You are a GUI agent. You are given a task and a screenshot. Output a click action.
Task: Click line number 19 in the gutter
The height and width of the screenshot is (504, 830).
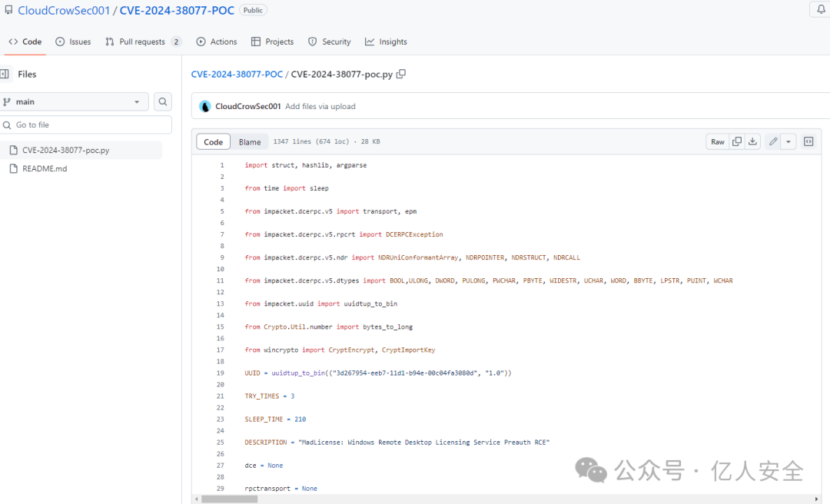(221, 373)
